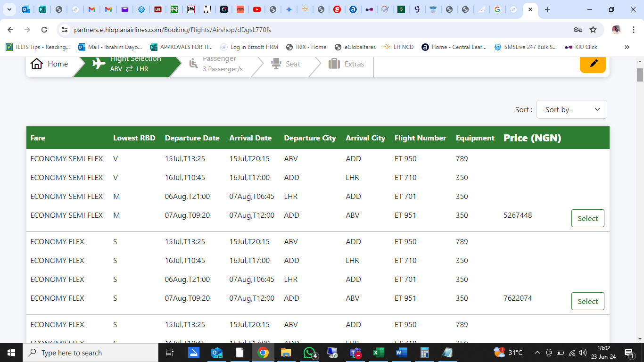Click the Seat step chair icon
The height and width of the screenshot is (362, 644).
[276, 64]
